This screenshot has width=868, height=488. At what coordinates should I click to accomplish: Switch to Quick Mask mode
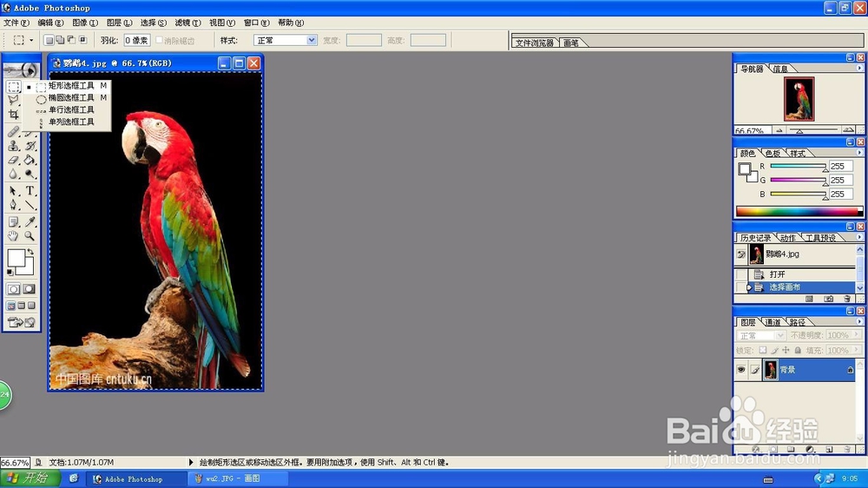click(x=30, y=289)
